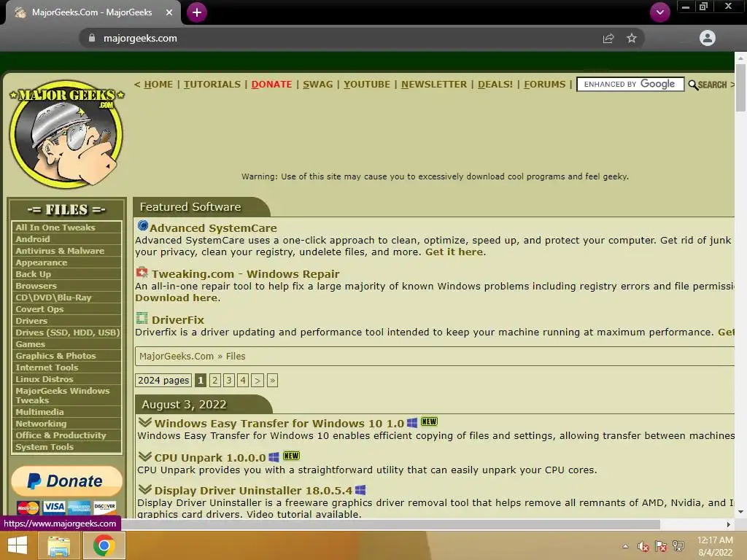Open the DEALS! navigation link

pos(495,85)
